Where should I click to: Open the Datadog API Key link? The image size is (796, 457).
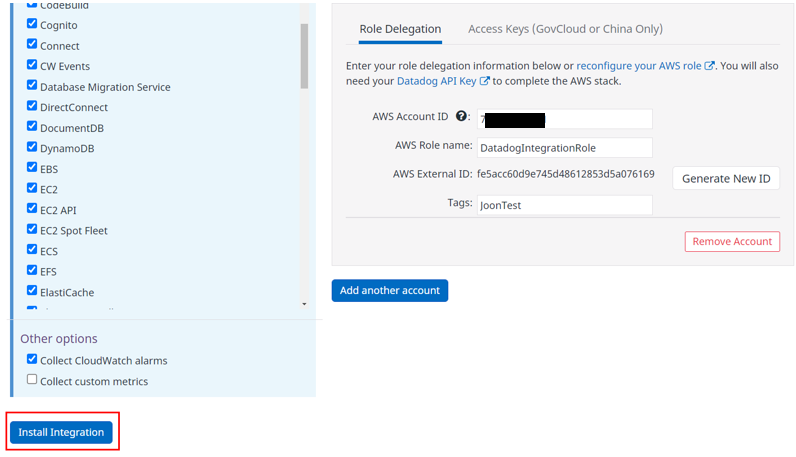click(x=437, y=81)
